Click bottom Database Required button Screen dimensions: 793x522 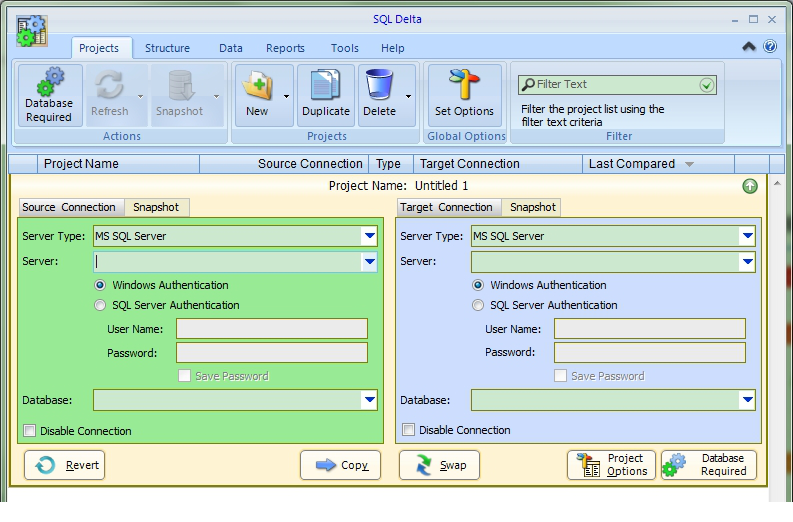(x=709, y=465)
